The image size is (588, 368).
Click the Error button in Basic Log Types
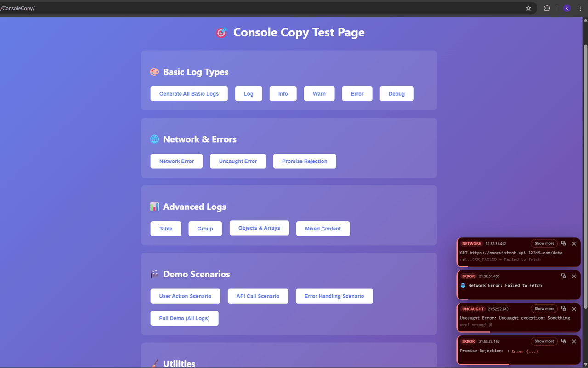(x=357, y=94)
